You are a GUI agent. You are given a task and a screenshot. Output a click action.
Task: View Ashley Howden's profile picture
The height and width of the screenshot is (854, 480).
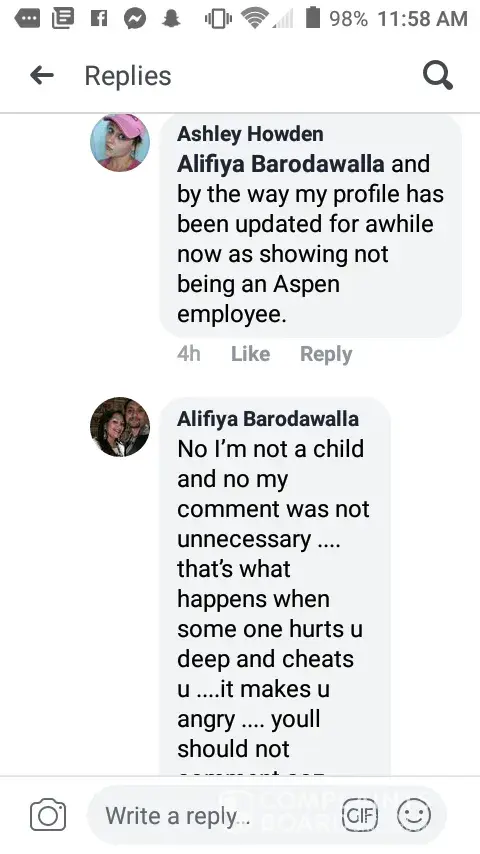click(120, 143)
